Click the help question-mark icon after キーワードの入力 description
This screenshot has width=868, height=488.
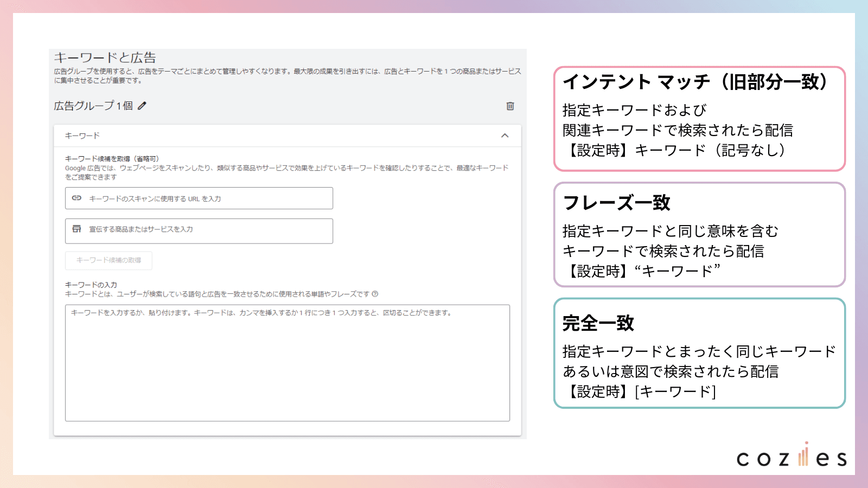coord(375,294)
